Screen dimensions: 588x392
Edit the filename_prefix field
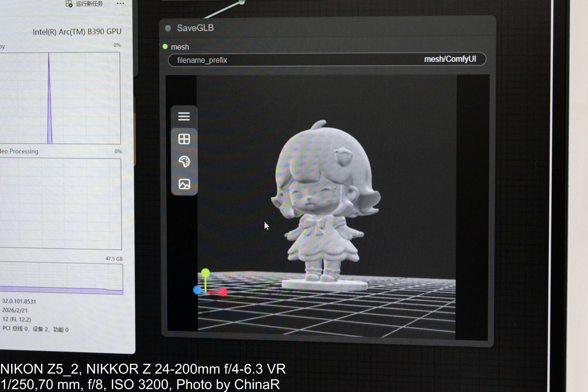click(x=327, y=59)
